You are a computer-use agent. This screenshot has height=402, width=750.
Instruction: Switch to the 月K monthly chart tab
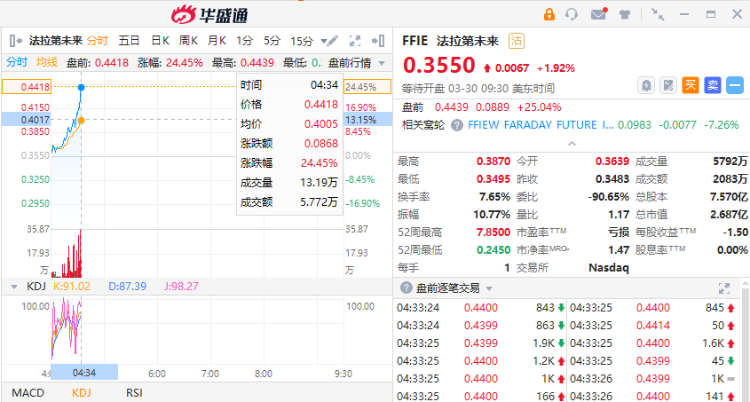coord(217,41)
